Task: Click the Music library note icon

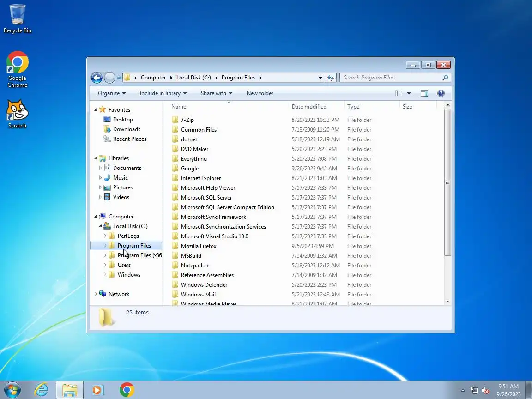Action: pos(107,177)
